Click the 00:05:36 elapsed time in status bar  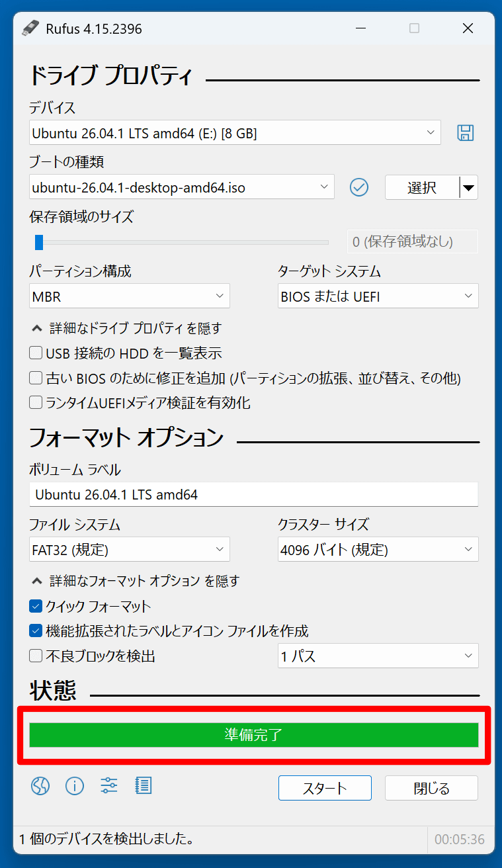pyautogui.click(x=460, y=840)
